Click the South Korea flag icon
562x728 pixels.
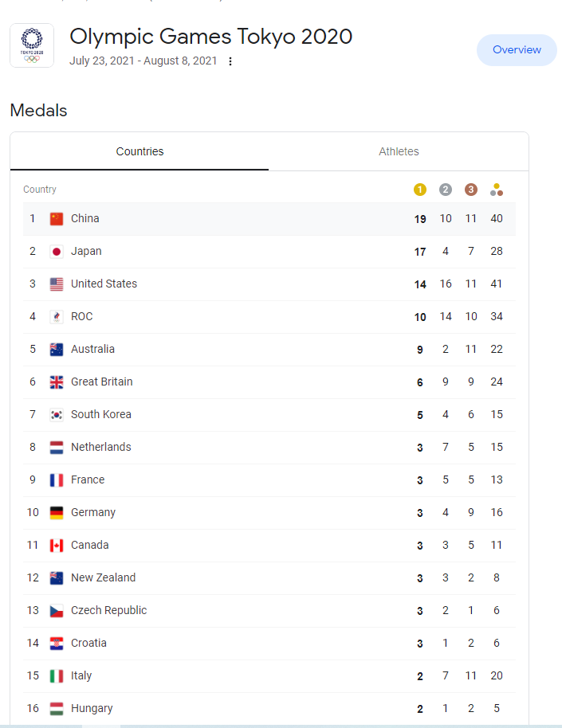pos(57,415)
